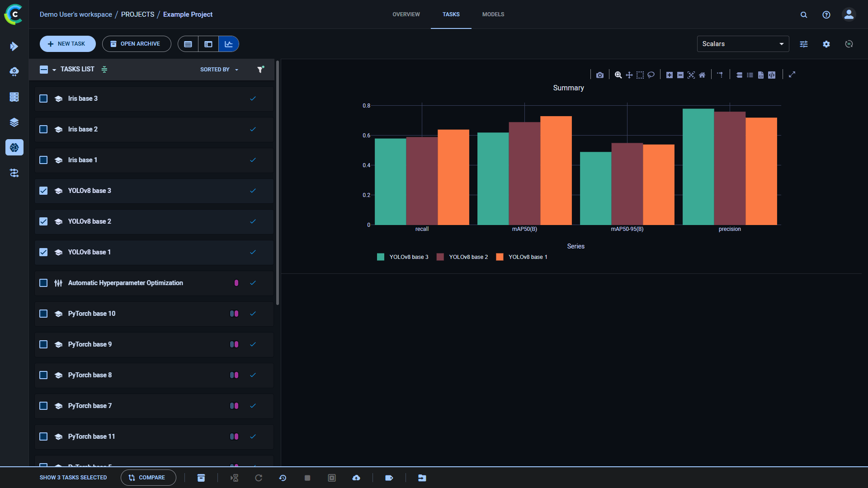The width and height of the screenshot is (868, 488).
Task: Click the ClearML logo
Action: point(14,14)
